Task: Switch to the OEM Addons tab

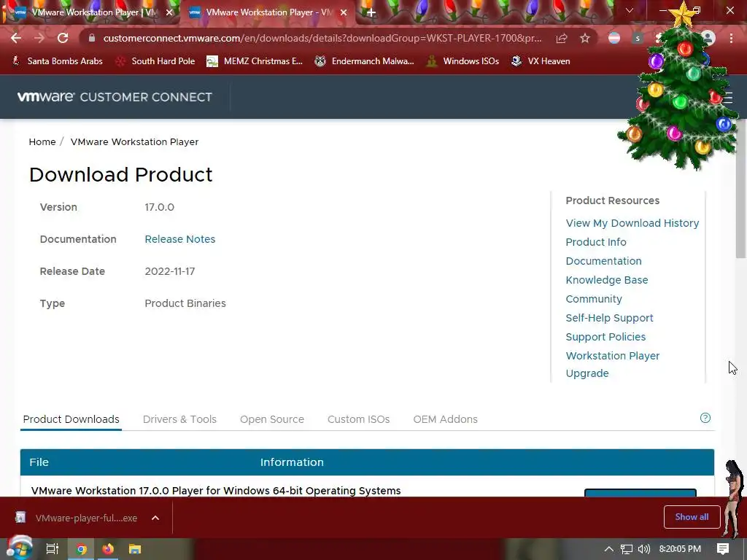Action: click(x=445, y=419)
